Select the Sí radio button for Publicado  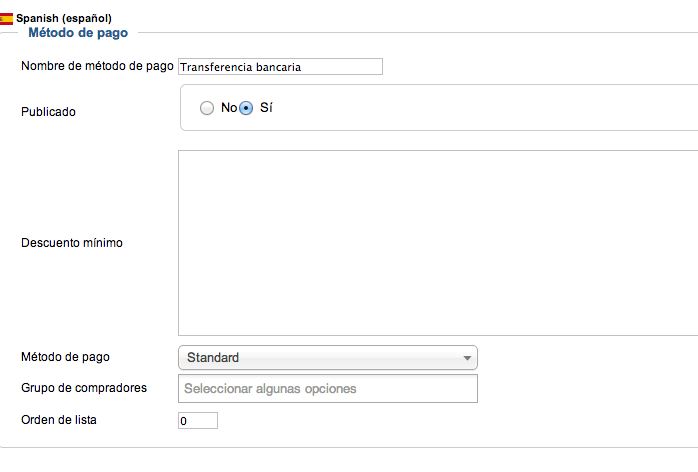click(x=246, y=108)
